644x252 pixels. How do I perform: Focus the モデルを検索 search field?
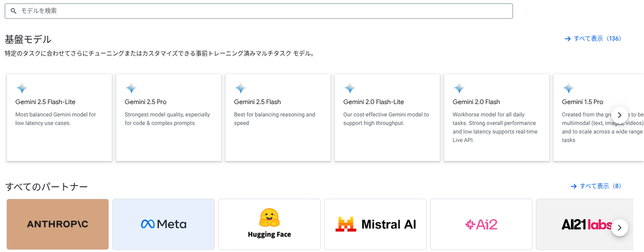coord(259,11)
